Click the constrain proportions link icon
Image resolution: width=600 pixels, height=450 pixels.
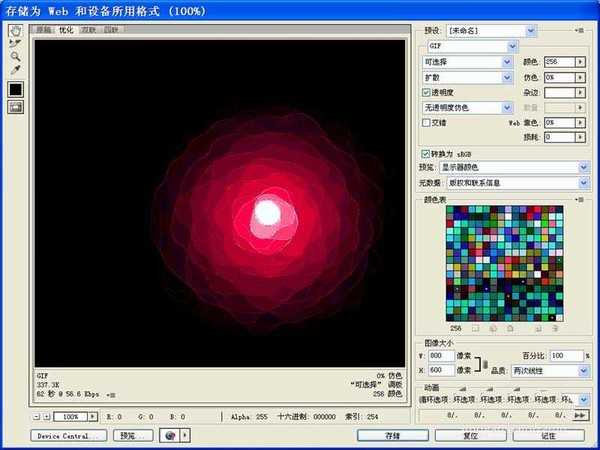[487, 363]
